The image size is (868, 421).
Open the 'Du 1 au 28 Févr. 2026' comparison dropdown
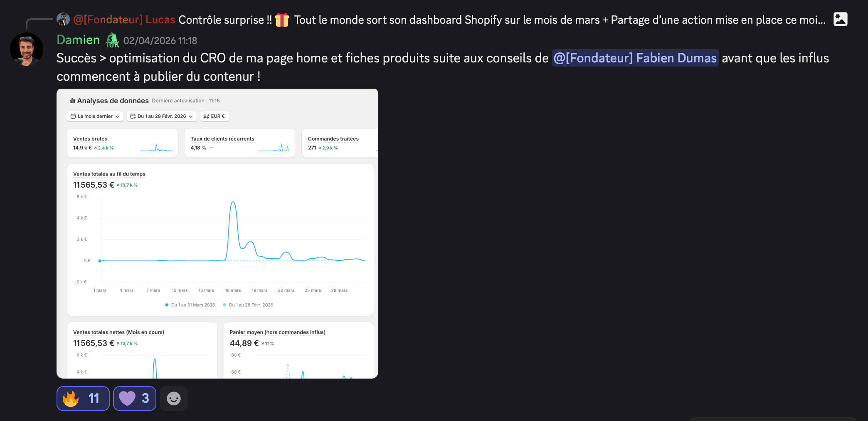162,116
